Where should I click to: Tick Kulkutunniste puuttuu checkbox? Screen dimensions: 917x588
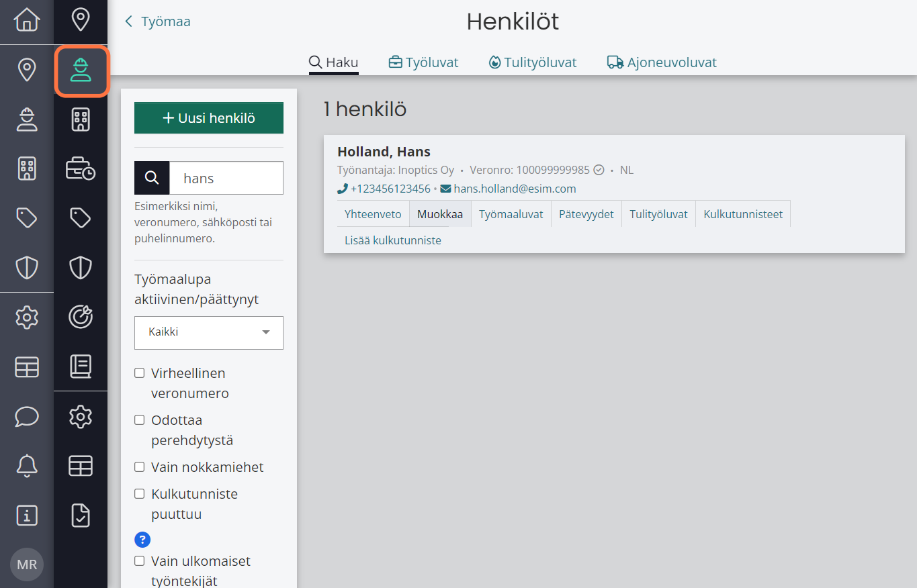(x=139, y=494)
